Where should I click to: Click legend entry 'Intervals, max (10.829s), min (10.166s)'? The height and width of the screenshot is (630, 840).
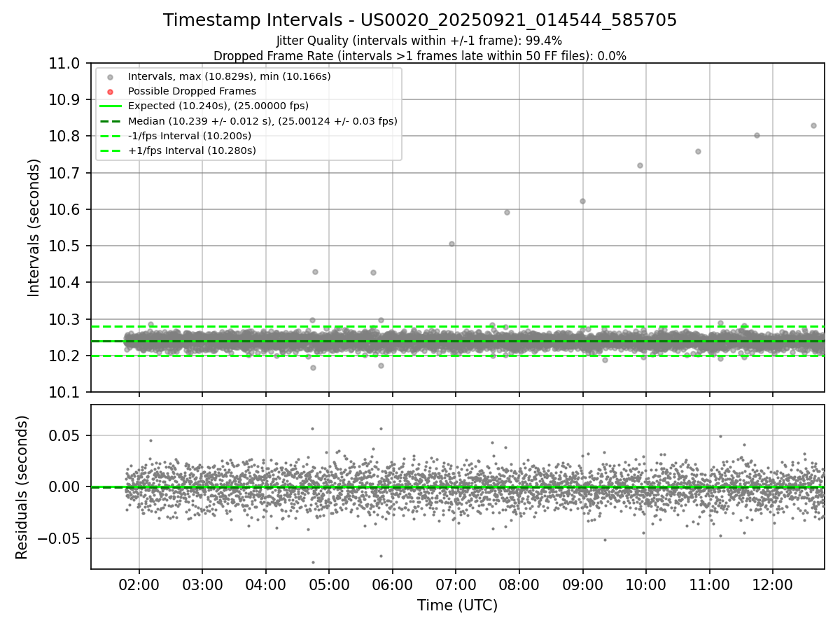click(230, 76)
